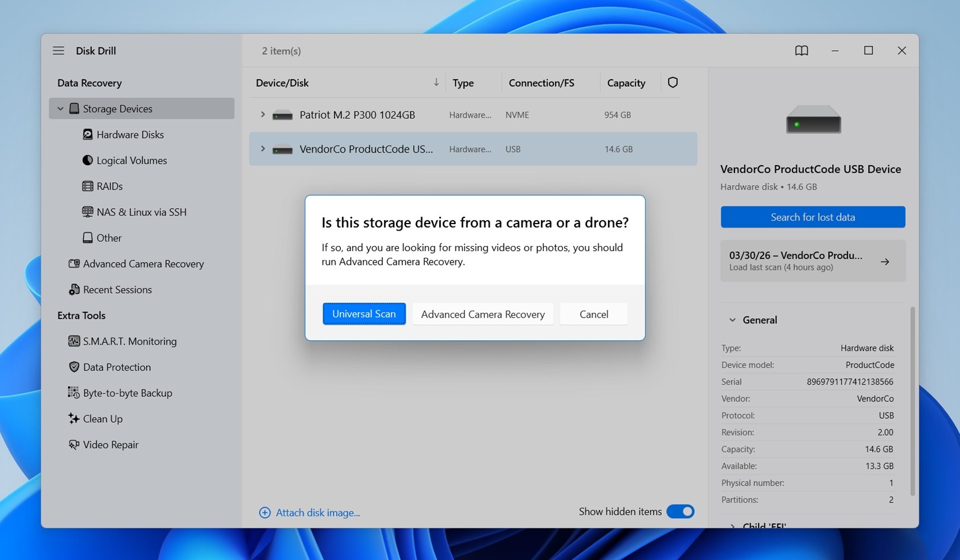Viewport: 960px width, 560px height.
Task: Click the Available value 13.3 GB
Action: [880, 466]
